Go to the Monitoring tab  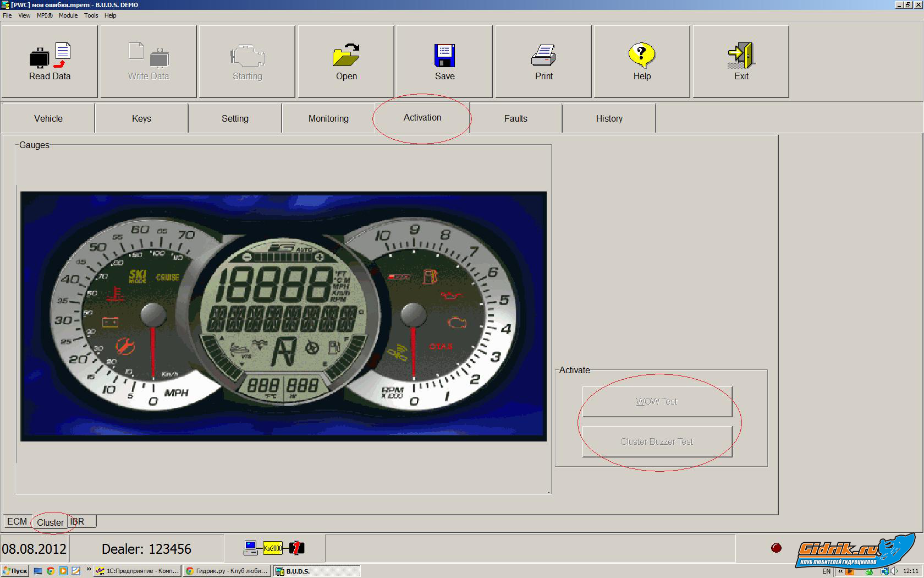click(x=328, y=118)
